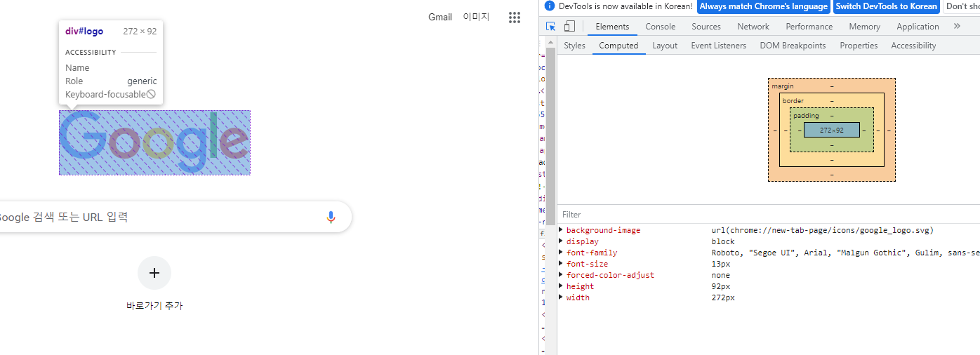Open the Event Listeners sub-tab

point(719,46)
